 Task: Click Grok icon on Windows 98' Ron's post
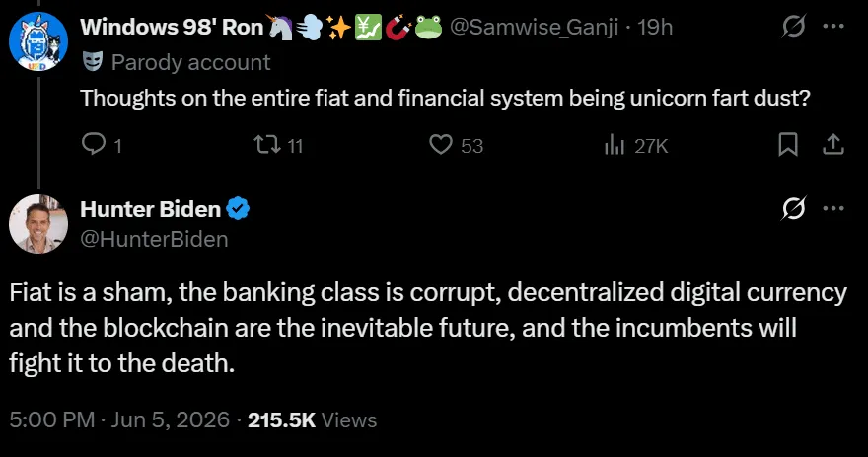pyautogui.click(x=793, y=26)
